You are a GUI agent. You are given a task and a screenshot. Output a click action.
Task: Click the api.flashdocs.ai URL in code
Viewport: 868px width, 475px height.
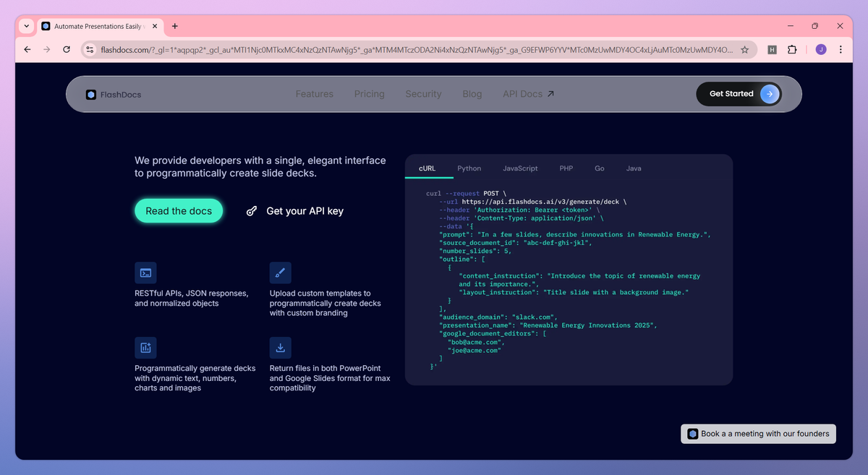(x=541, y=202)
